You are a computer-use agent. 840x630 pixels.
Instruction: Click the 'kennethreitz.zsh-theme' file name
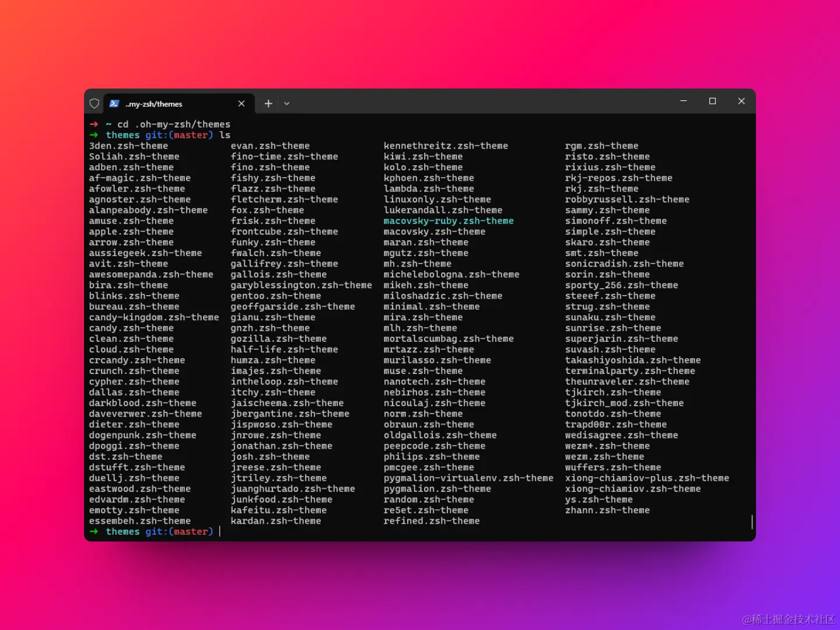(x=446, y=146)
